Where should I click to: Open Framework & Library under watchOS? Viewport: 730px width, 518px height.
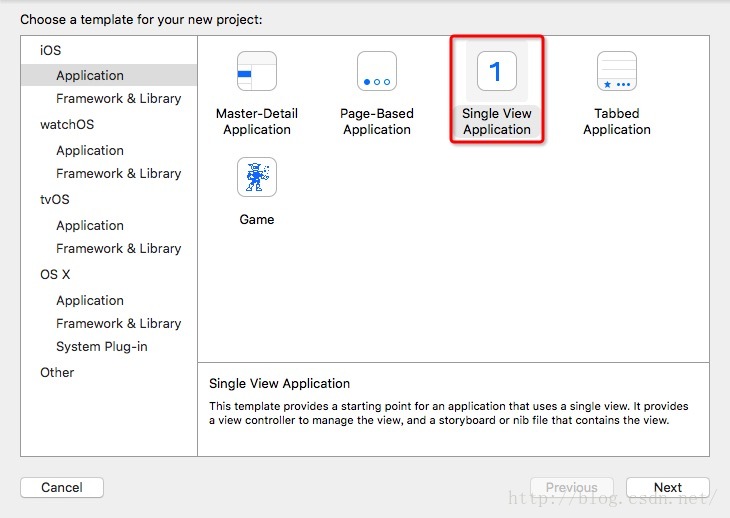coord(118,174)
